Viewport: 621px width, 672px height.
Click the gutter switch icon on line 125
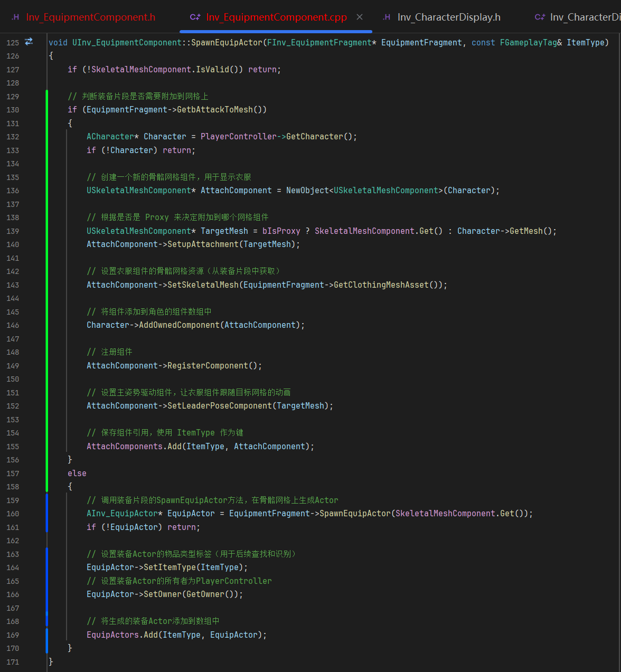tap(29, 41)
